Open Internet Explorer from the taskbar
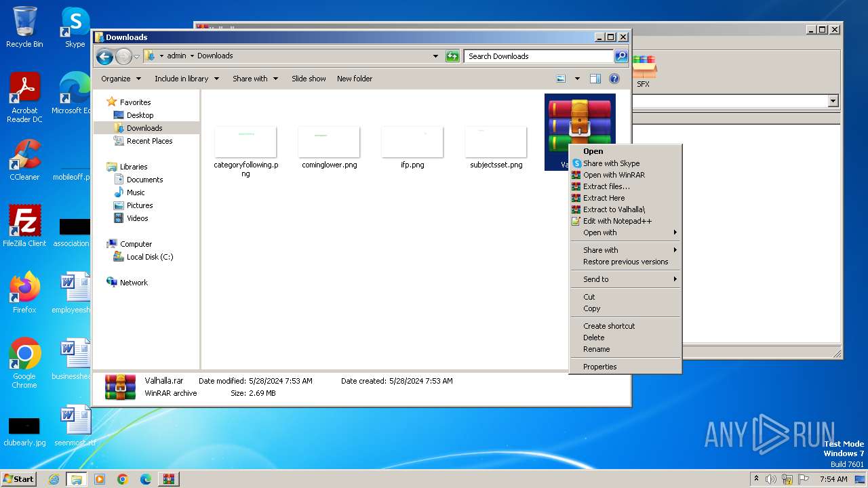This screenshot has width=868, height=488. pyautogui.click(x=54, y=479)
